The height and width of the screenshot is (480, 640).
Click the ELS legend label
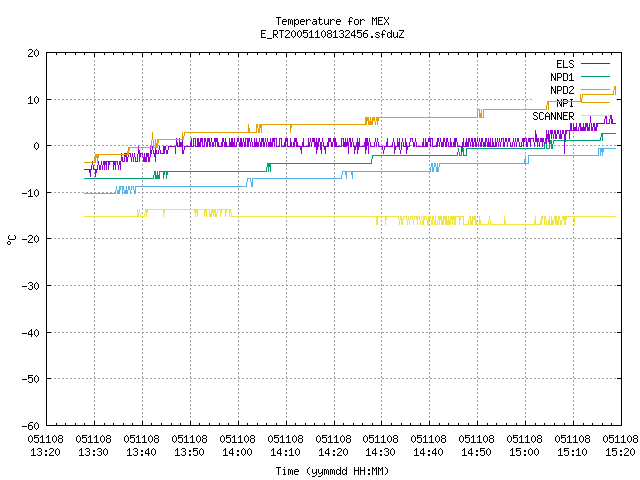point(565,64)
